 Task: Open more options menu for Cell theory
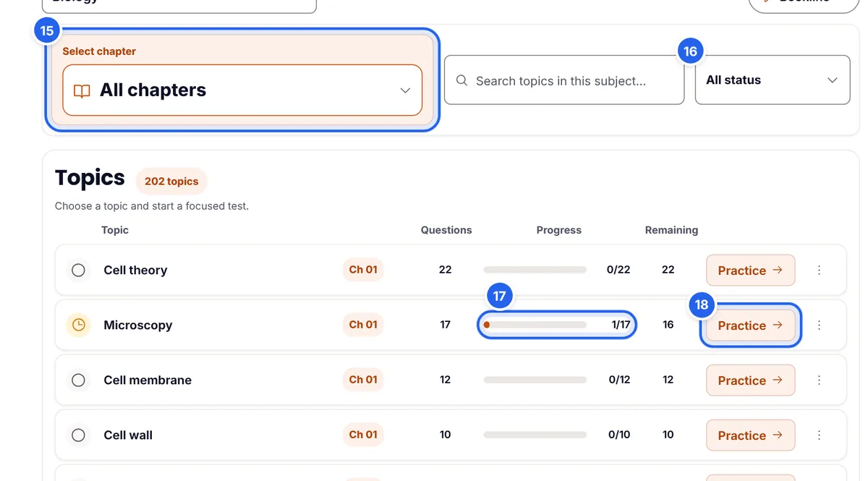[x=819, y=270]
